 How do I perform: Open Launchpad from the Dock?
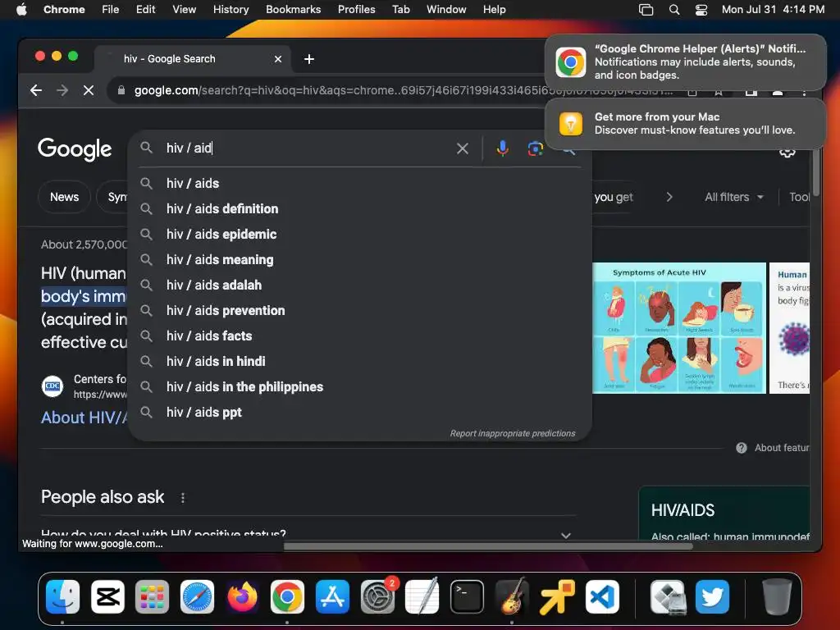(152, 596)
